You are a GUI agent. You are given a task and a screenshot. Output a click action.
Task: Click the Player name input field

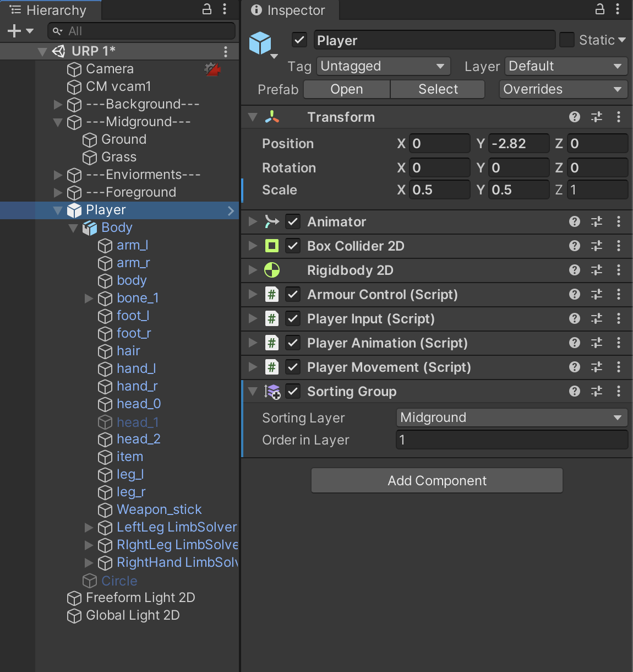tap(434, 40)
